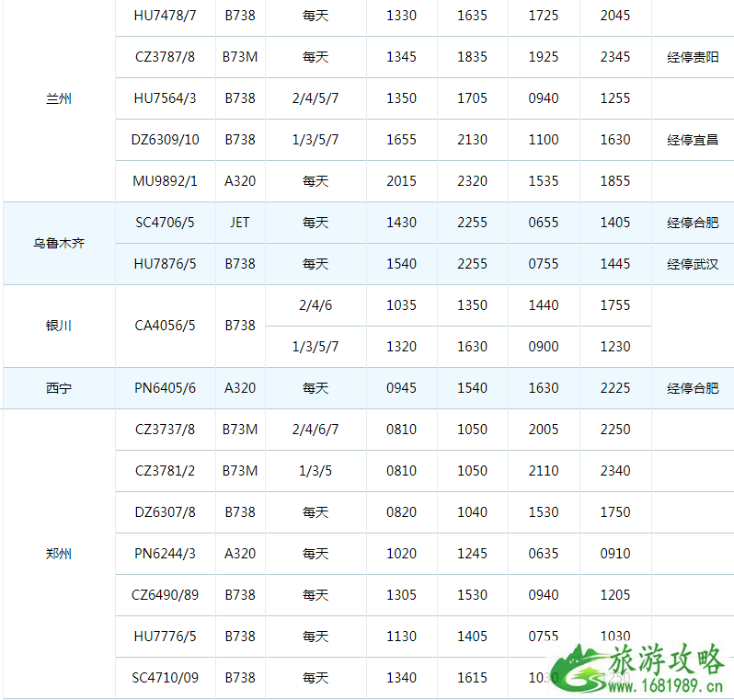Select time 1430 in SC4706/5 row

pyautogui.click(x=401, y=223)
